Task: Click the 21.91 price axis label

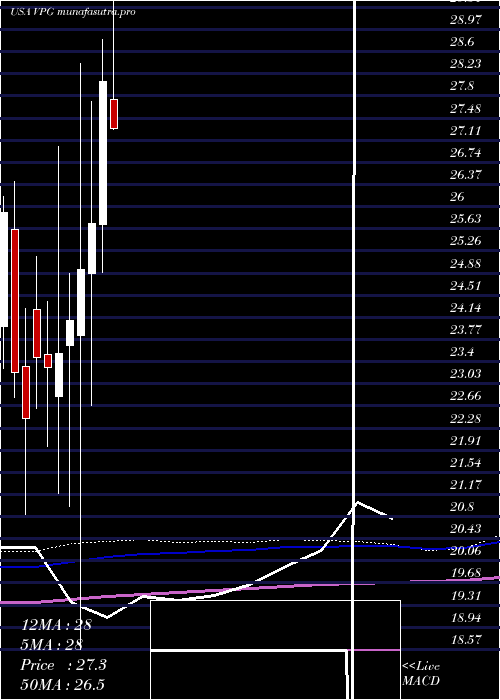Action: click(465, 441)
